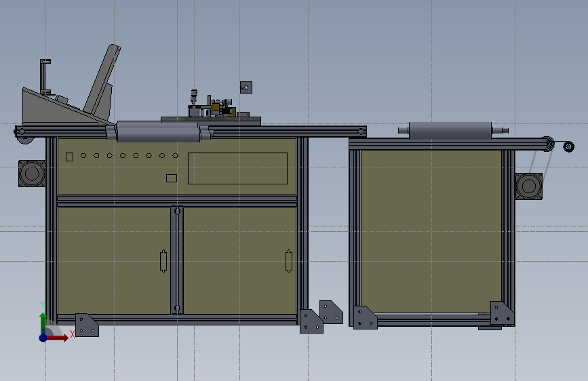Click the red X axis arrow of triad
Viewport: 588px width, 381px height.
(57, 338)
